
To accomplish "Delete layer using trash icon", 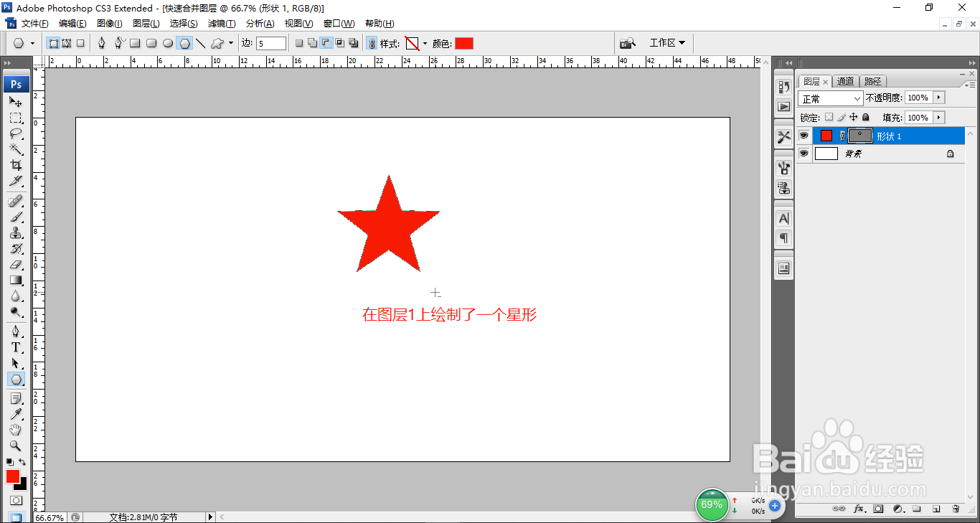I will 956,509.
